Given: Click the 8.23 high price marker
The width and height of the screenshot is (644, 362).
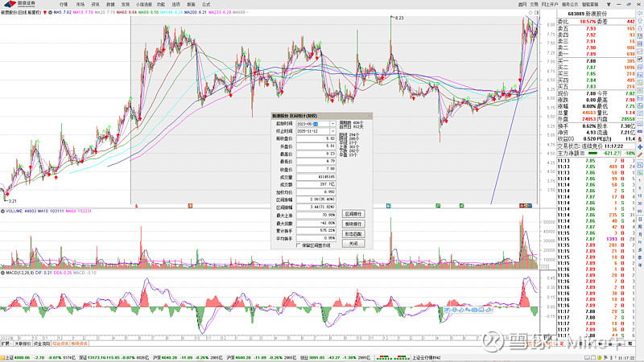Looking at the screenshot, I should pyautogui.click(x=398, y=17).
